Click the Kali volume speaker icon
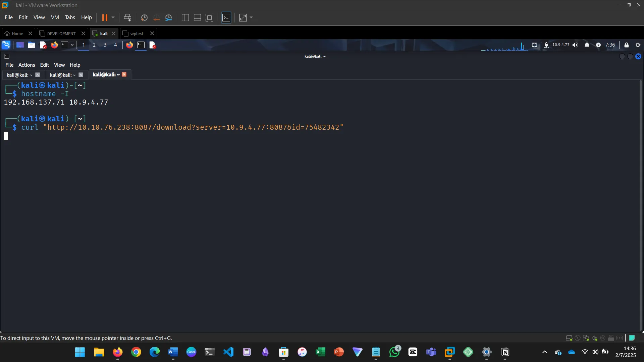The width and height of the screenshot is (644, 362). coord(575,45)
